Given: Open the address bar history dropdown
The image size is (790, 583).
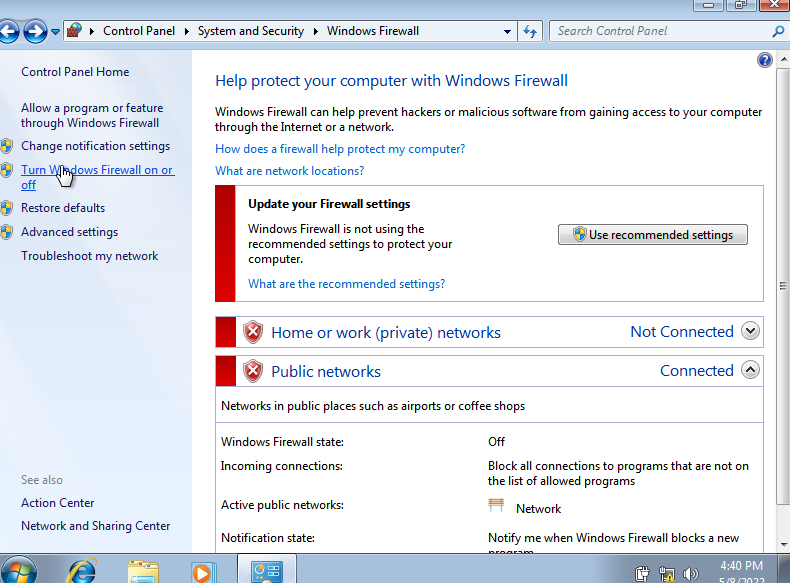Looking at the screenshot, I should 507,31.
